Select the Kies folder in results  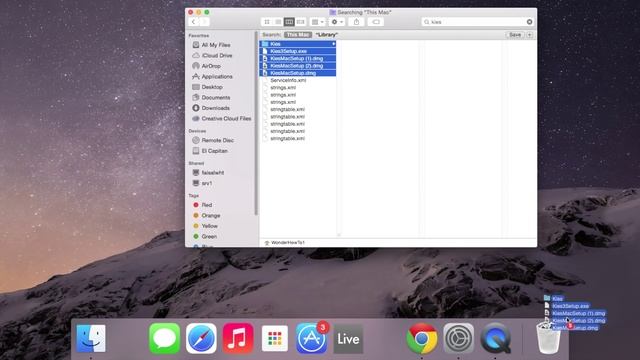(298, 44)
